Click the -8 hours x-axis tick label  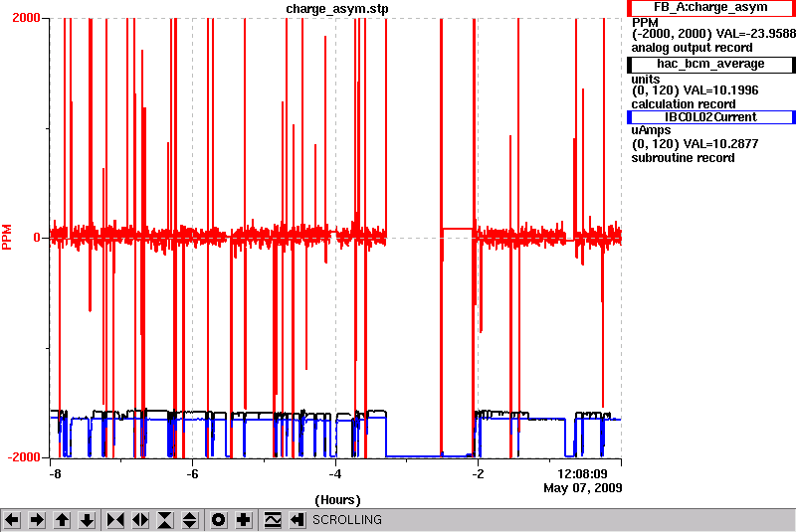click(x=55, y=474)
